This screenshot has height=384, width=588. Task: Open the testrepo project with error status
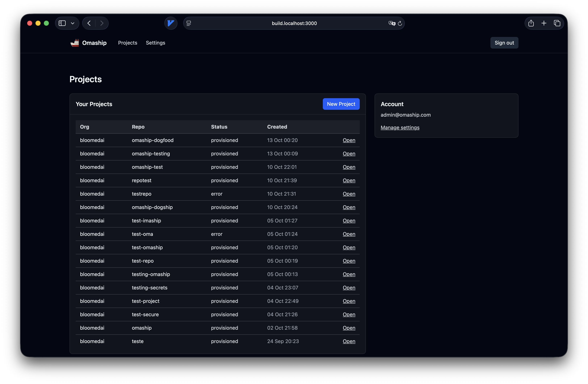[x=349, y=194]
